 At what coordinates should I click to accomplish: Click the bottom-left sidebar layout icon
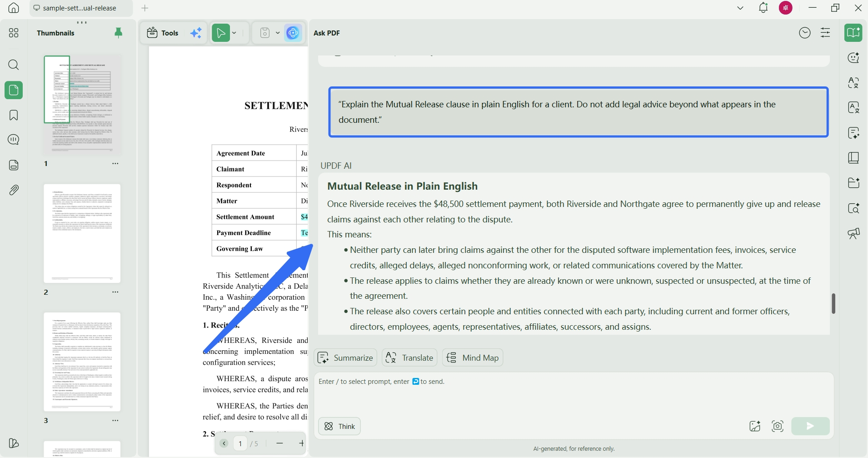click(14, 443)
